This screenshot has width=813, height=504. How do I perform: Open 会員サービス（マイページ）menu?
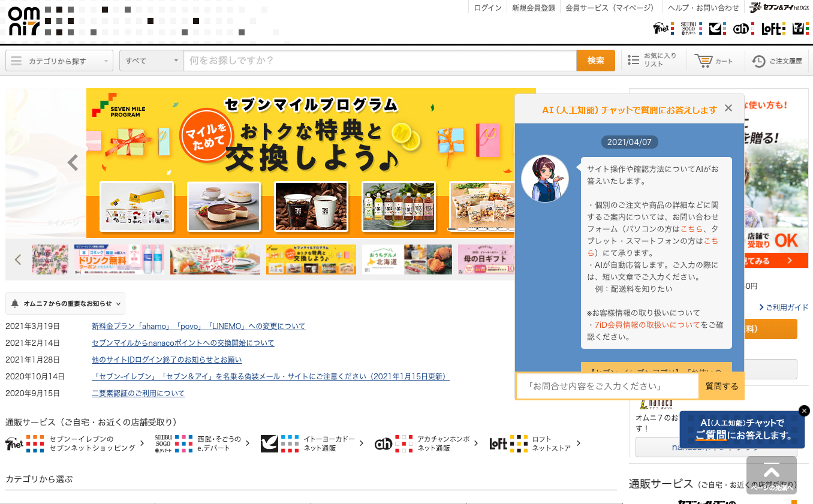point(610,7)
